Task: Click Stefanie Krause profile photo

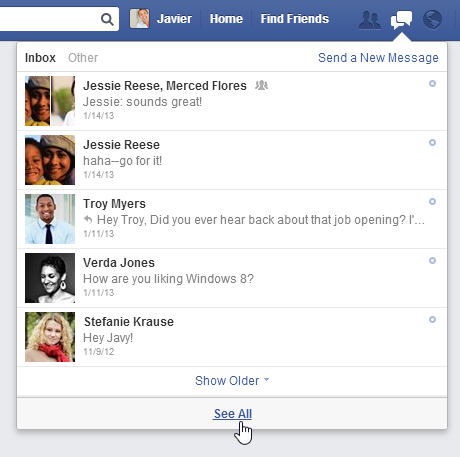Action: [x=50, y=337]
